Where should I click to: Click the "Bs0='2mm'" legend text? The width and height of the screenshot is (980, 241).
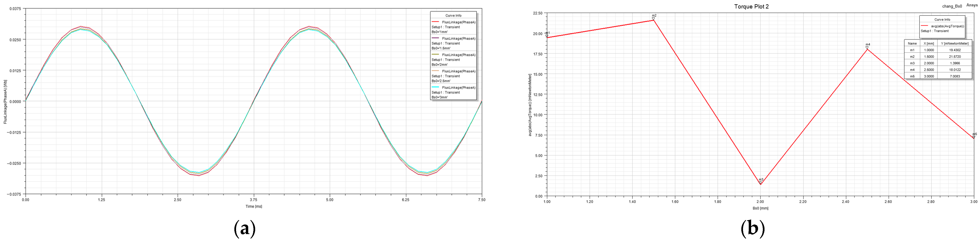click(440, 65)
